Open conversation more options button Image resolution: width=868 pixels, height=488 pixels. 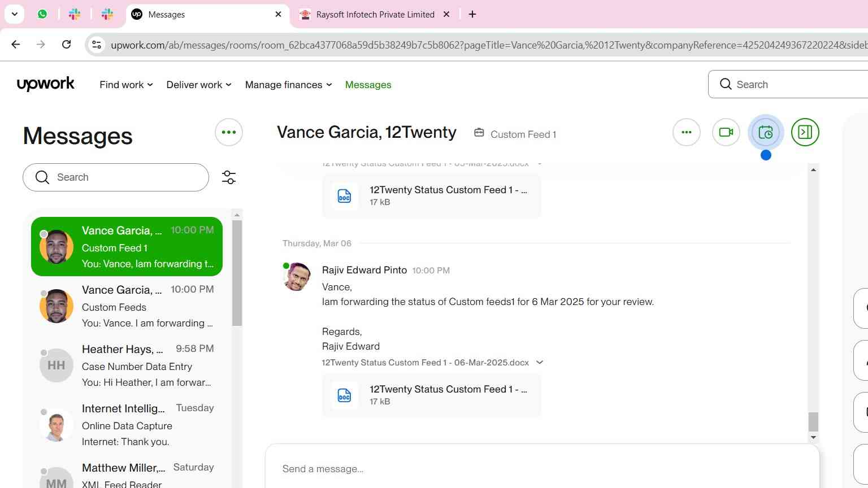[687, 132]
